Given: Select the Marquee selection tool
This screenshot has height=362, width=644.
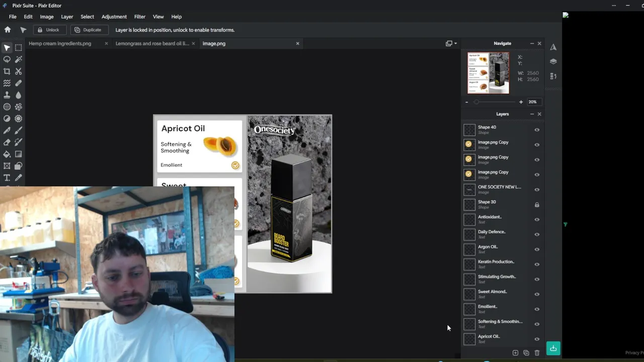Looking at the screenshot, I should (x=19, y=48).
